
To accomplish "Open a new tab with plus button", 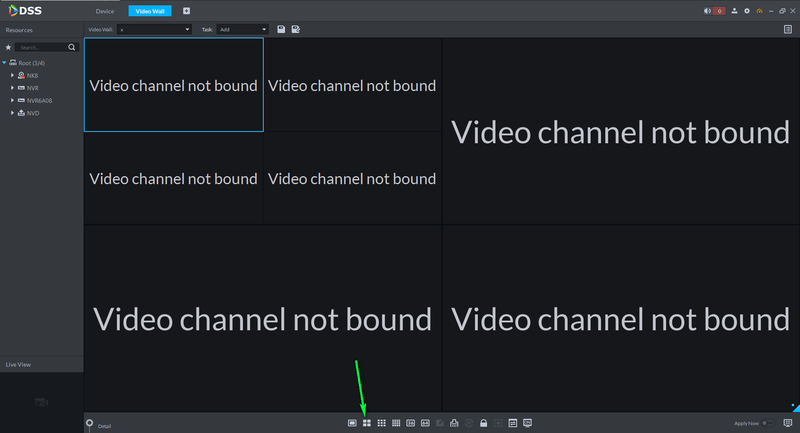I will click(x=186, y=11).
